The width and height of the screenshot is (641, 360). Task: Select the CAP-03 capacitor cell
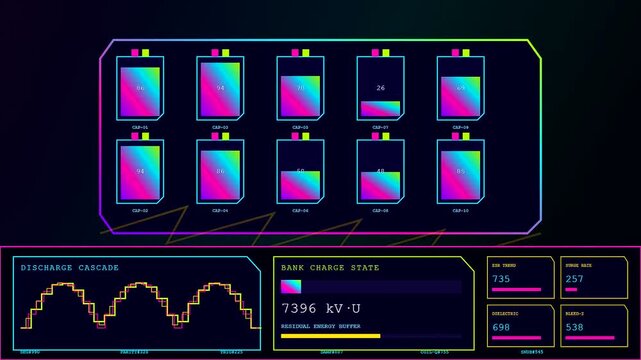220,88
